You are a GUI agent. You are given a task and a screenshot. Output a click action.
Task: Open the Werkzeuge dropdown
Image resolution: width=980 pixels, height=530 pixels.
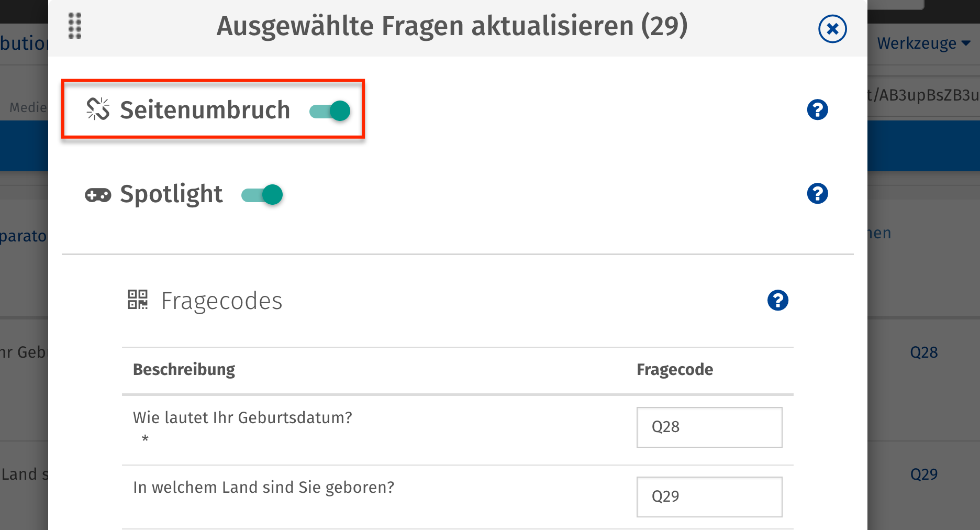point(923,43)
